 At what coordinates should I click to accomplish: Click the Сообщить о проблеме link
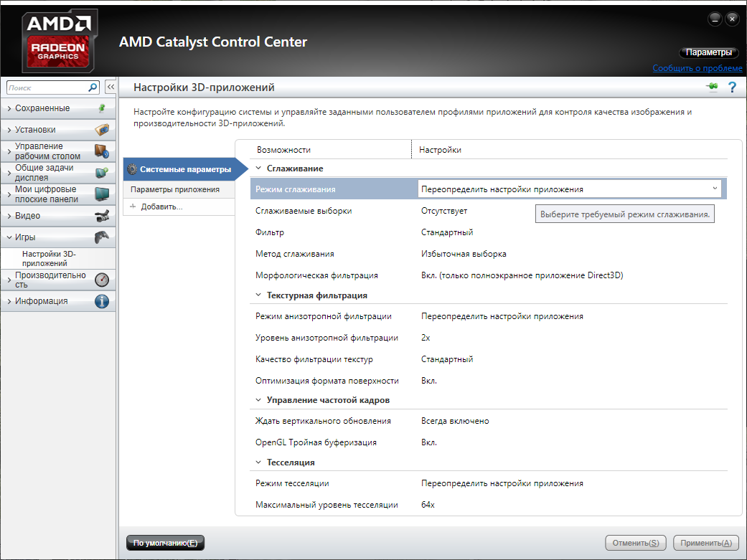point(697,68)
